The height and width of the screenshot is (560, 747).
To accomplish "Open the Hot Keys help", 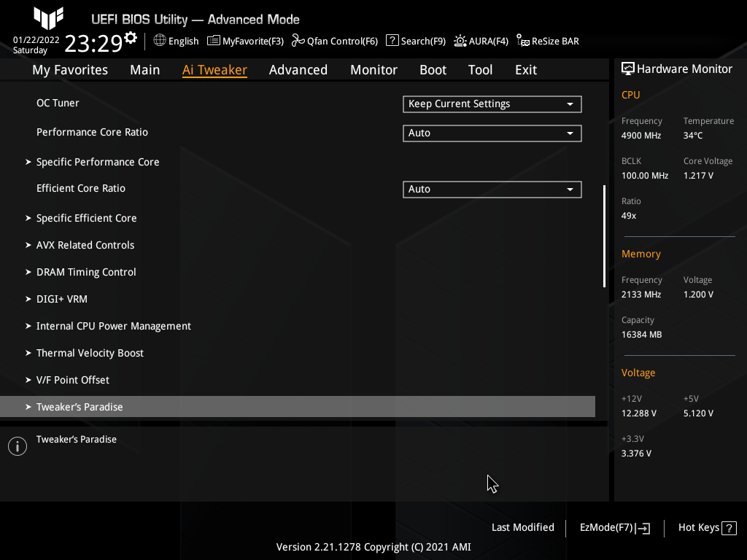I will 707,528.
